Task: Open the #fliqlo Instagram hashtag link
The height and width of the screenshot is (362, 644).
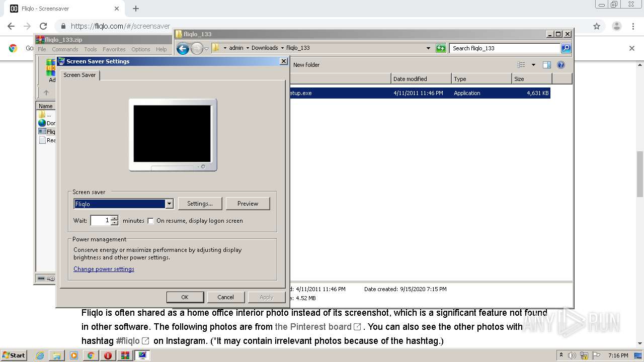Action: point(132,341)
